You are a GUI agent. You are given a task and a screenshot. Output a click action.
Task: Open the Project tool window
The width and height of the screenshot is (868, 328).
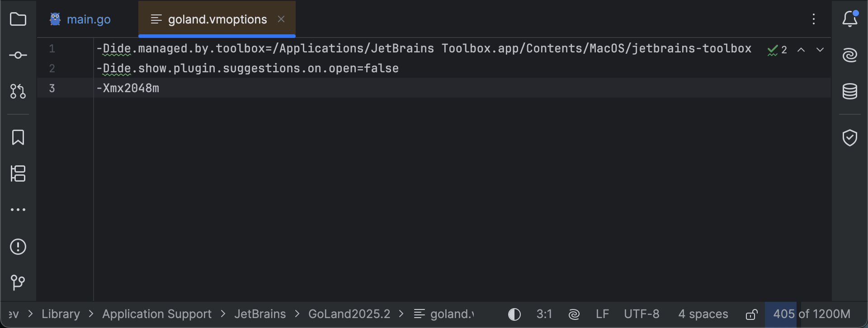tap(18, 19)
